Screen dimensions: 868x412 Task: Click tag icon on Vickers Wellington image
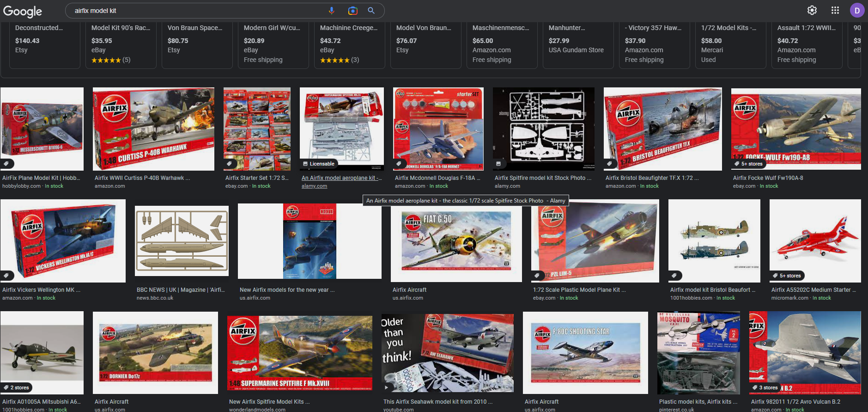[7, 276]
